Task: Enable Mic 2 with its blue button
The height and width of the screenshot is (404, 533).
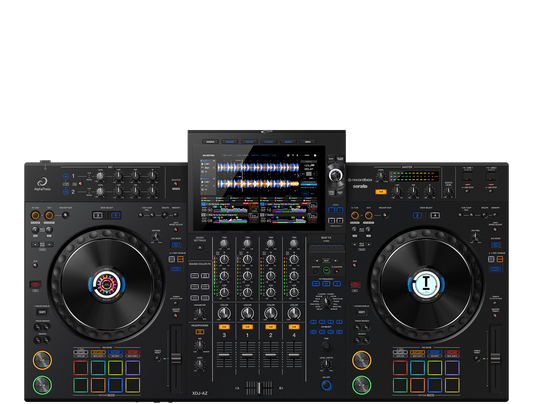Action: [66, 192]
